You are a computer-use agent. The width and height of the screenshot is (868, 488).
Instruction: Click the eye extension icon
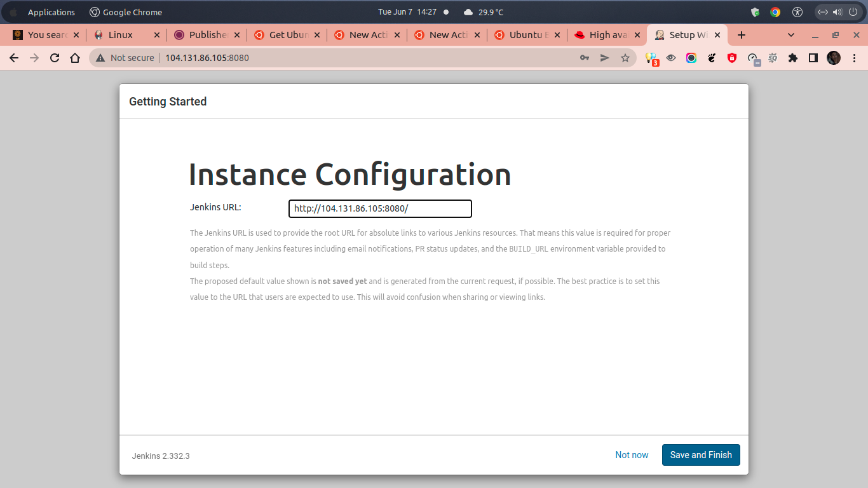(671, 58)
